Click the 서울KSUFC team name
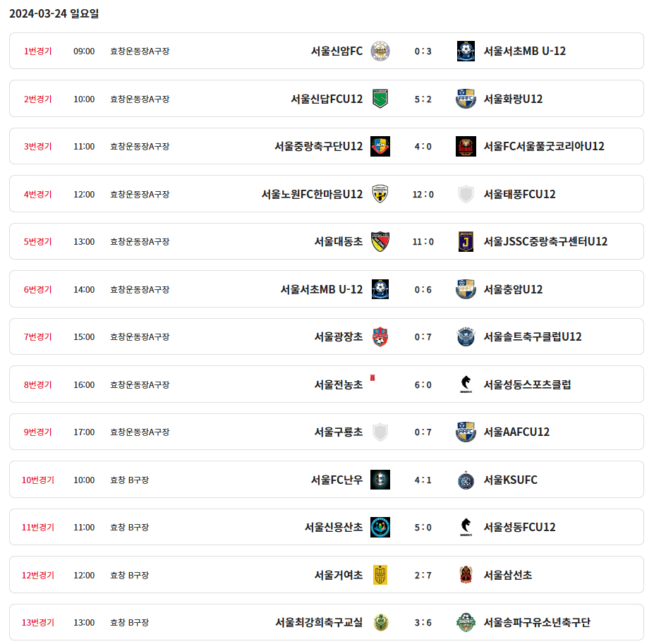 pyautogui.click(x=510, y=480)
